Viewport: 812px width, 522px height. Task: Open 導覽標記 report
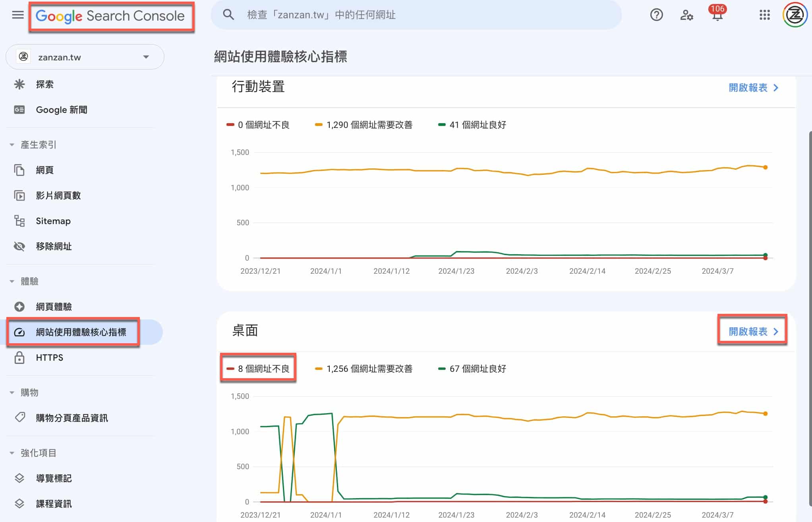point(54,478)
